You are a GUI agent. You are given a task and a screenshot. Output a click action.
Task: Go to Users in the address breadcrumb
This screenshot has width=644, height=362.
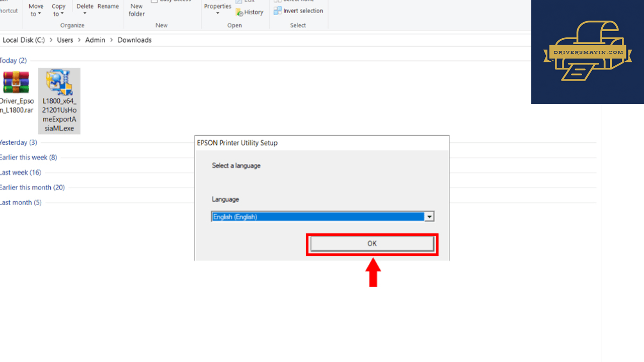65,40
